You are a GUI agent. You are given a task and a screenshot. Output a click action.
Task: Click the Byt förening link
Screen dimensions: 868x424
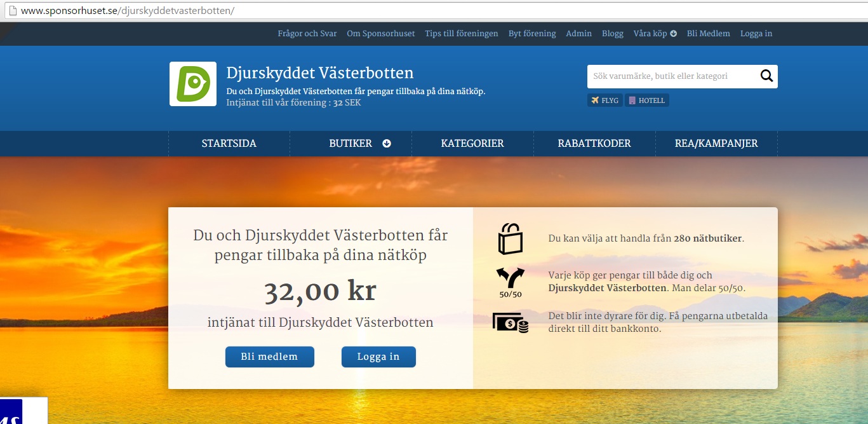tap(532, 34)
